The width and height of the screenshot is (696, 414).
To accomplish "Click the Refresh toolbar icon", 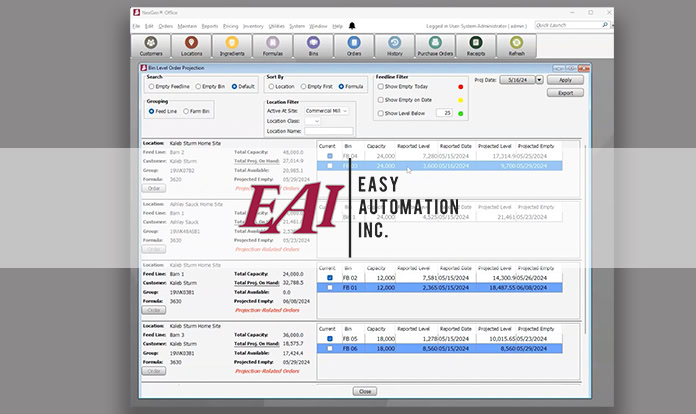I will tap(516, 46).
